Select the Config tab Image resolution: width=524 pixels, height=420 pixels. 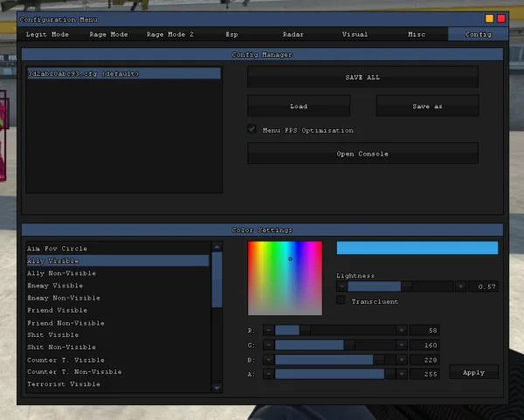(x=479, y=34)
